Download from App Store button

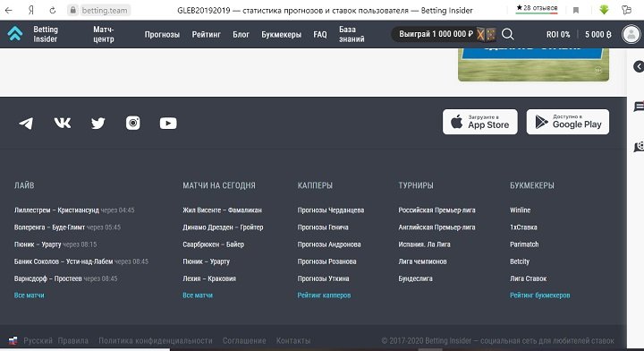pyautogui.click(x=480, y=122)
